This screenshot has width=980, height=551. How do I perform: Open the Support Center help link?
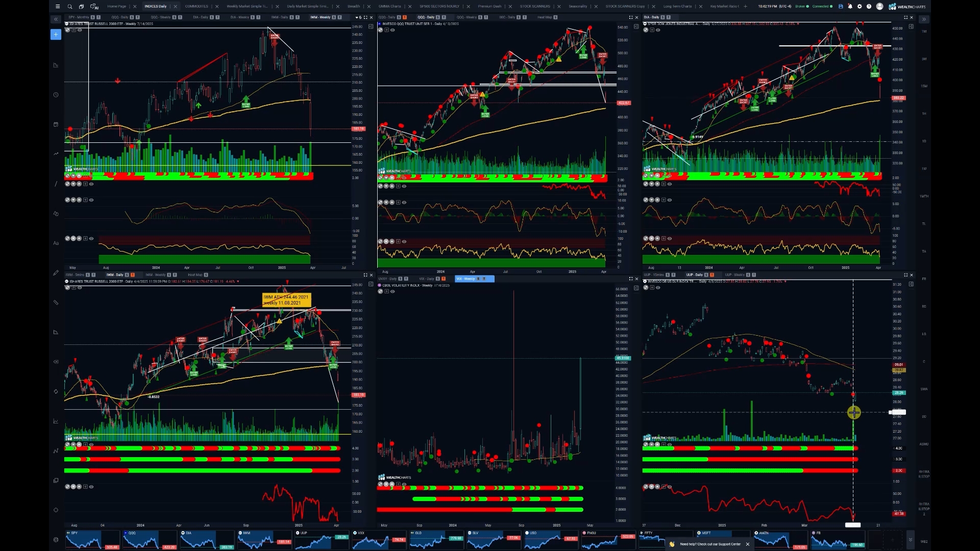(x=710, y=544)
